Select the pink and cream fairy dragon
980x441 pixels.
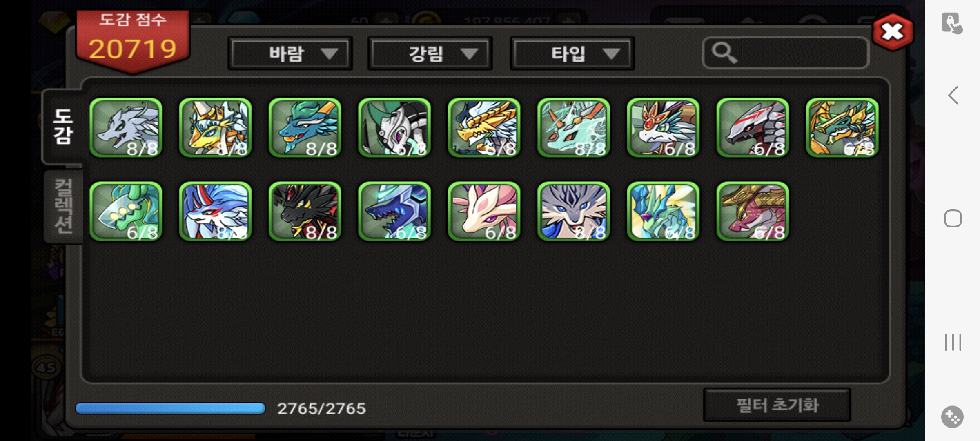(x=484, y=212)
